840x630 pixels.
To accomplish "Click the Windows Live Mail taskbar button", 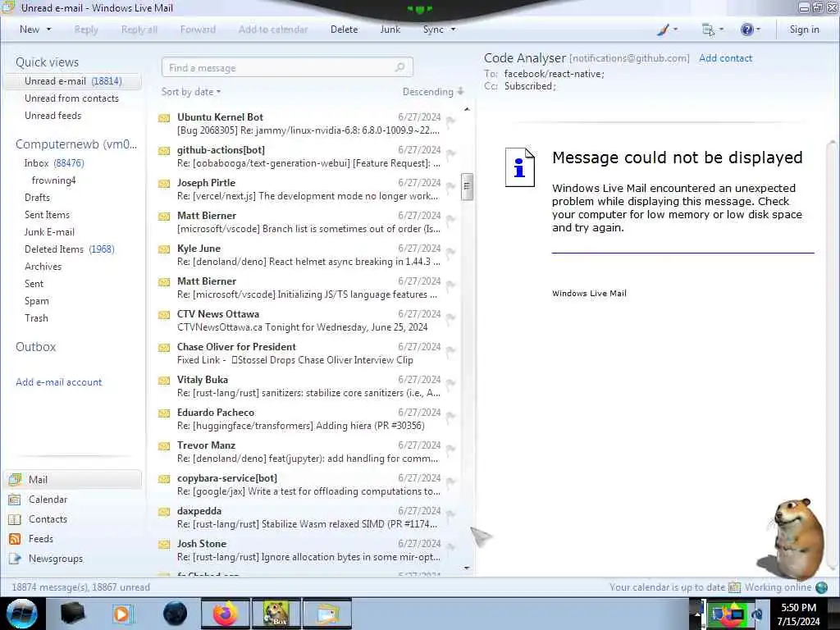I will point(327,614).
